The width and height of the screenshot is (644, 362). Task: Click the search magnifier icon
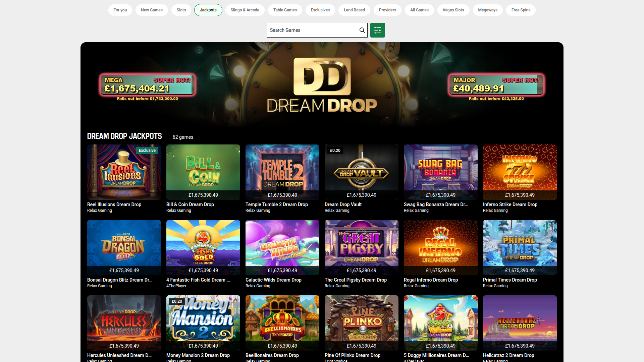click(362, 30)
